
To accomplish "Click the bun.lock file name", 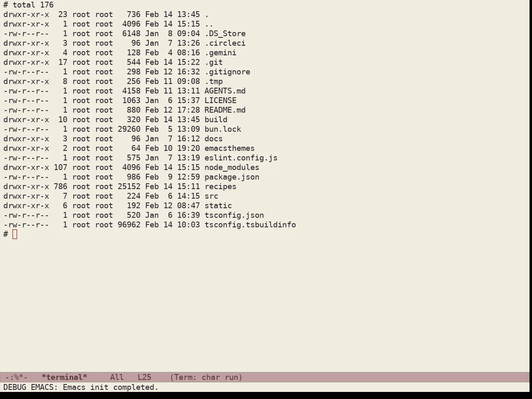I will [223, 129].
